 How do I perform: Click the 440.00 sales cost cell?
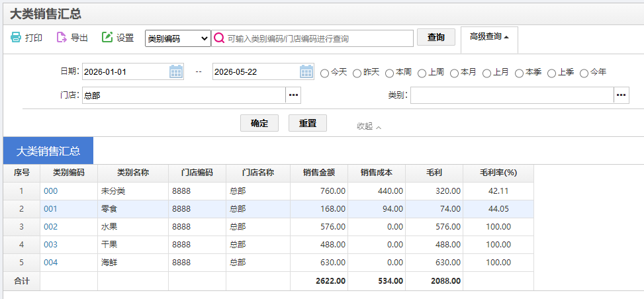point(377,191)
